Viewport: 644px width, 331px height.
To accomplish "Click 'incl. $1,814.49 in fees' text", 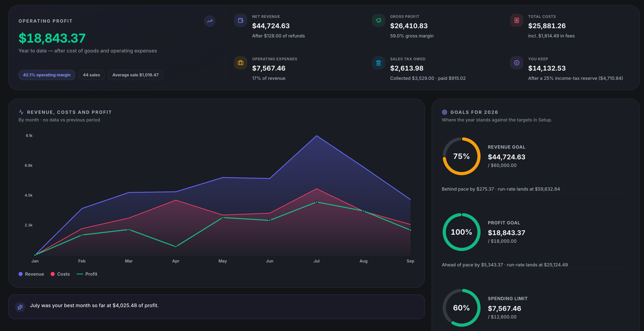I will 551,36.
